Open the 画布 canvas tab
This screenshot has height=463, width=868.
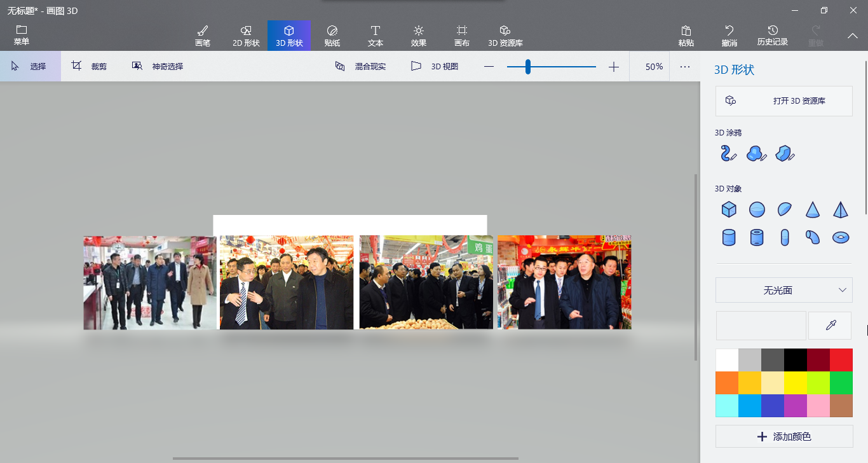462,36
